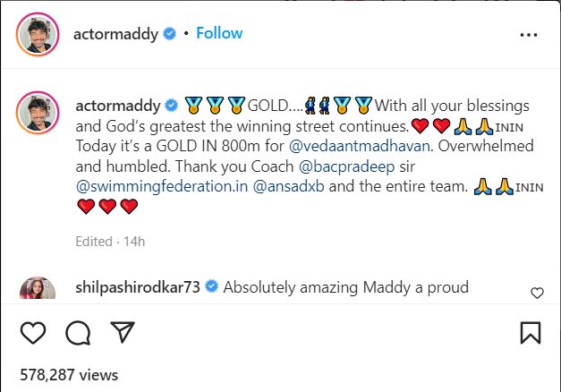Go to @swimmingfederation.in profile
Screen dimensions: 561x392
[x=162, y=187]
